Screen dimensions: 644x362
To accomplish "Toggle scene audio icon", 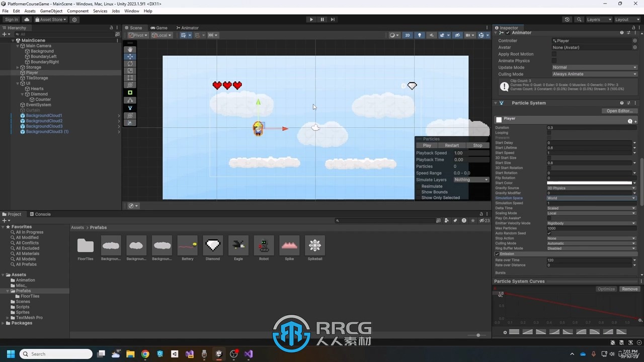I will 431,35.
